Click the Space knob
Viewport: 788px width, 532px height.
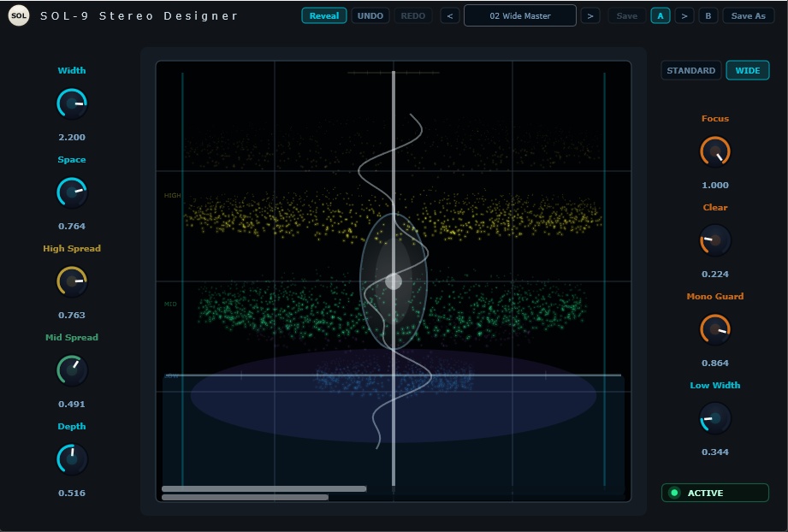pyautogui.click(x=72, y=192)
